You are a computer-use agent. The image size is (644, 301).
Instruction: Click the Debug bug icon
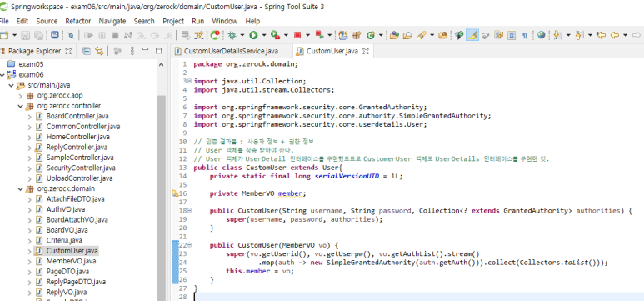point(232,35)
